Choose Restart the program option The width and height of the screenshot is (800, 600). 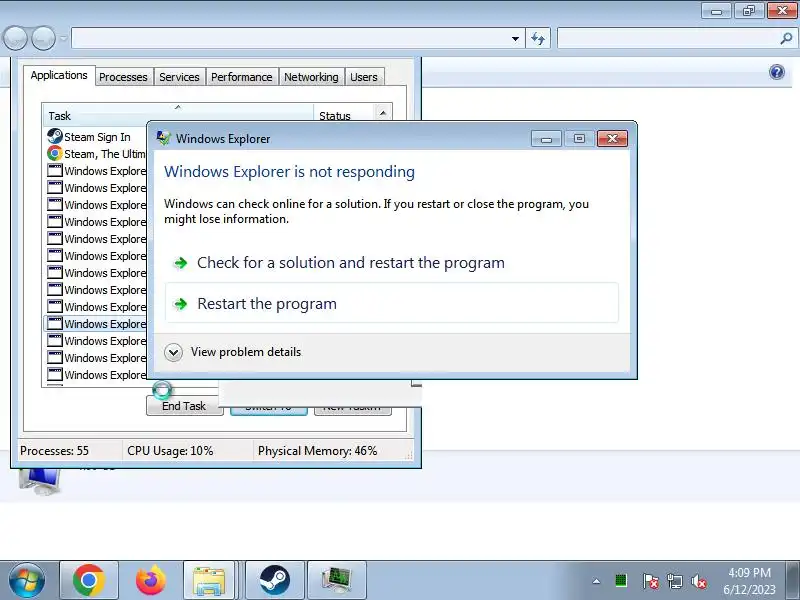pyautogui.click(x=391, y=304)
